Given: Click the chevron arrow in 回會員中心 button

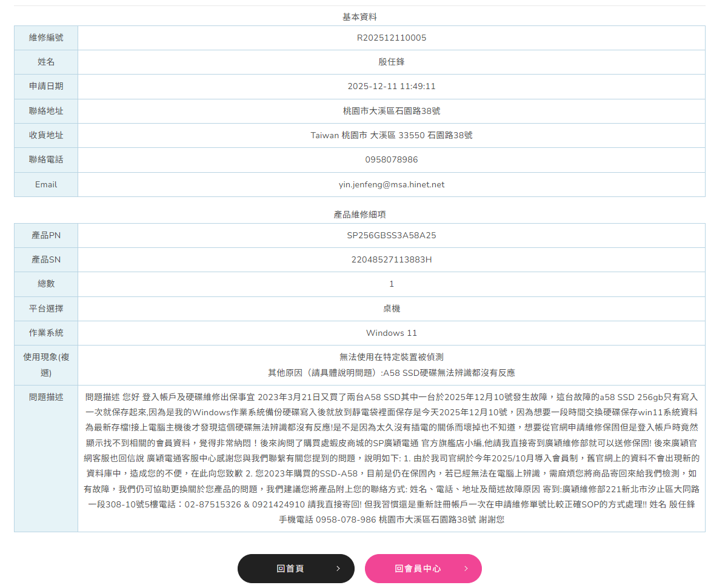Looking at the screenshot, I should tap(466, 569).
